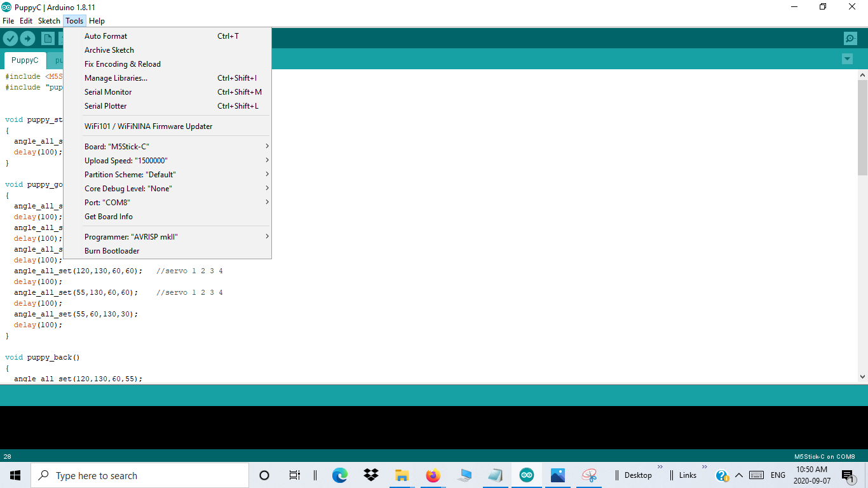Click code line "void puppy_back()"

pyautogui.click(x=43, y=357)
